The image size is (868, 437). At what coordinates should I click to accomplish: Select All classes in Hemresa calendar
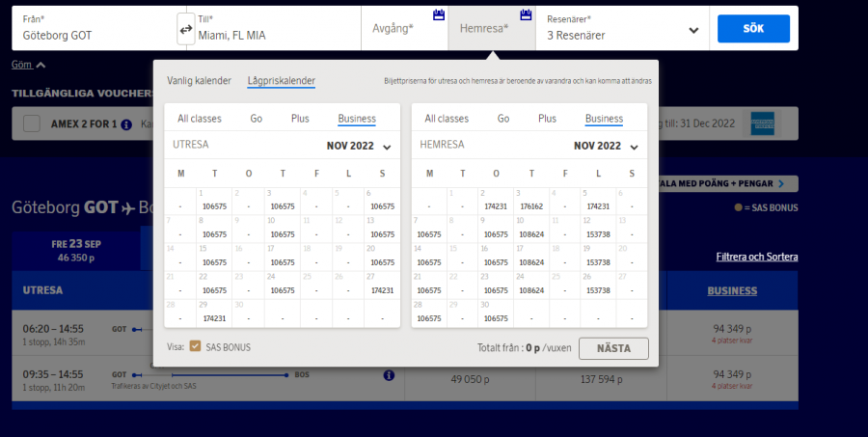(x=446, y=119)
